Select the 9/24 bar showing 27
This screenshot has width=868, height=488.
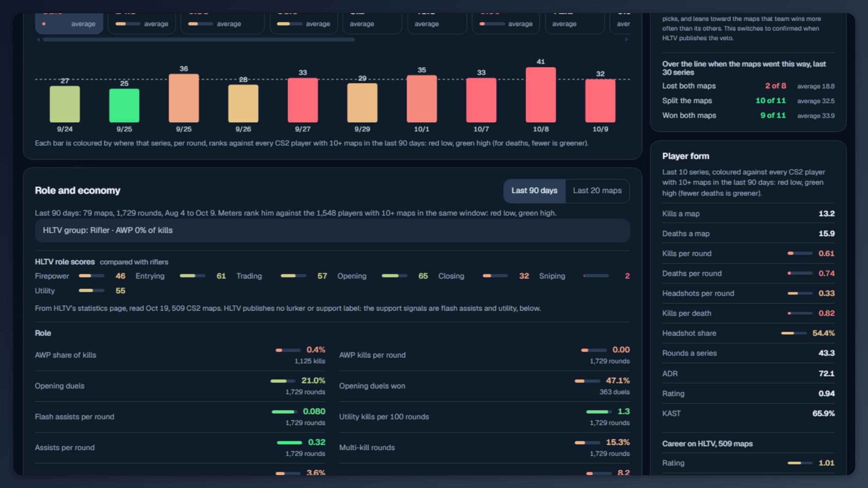(65, 104)
